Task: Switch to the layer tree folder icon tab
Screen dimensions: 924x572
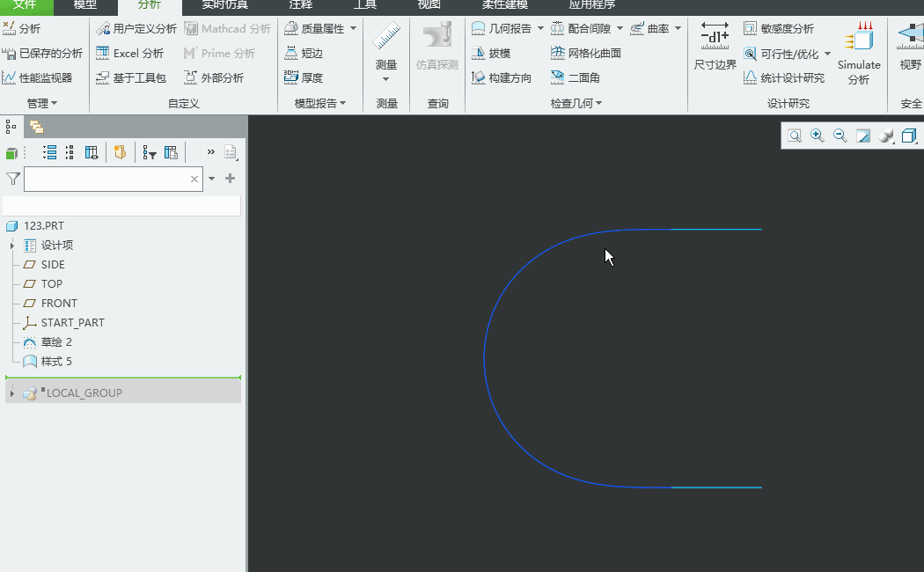Action: click(37, 128)
